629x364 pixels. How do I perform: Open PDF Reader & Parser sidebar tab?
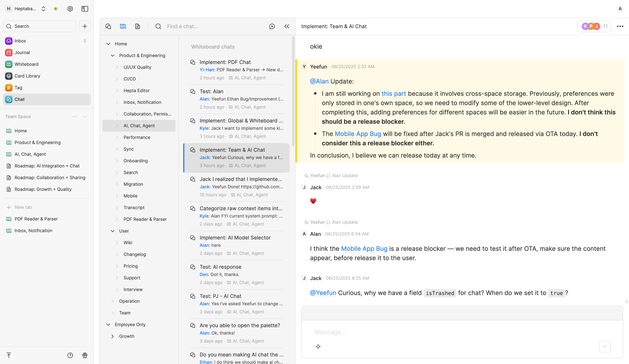click(47, 219)
